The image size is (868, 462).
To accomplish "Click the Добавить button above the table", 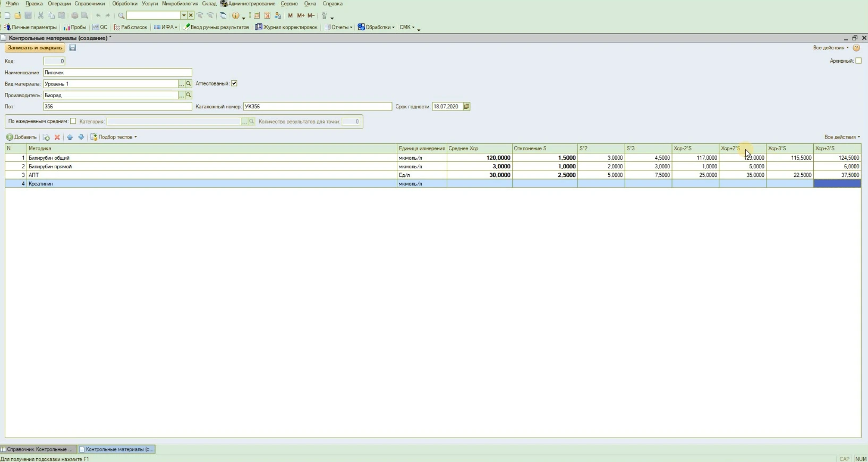I will 22,137.
